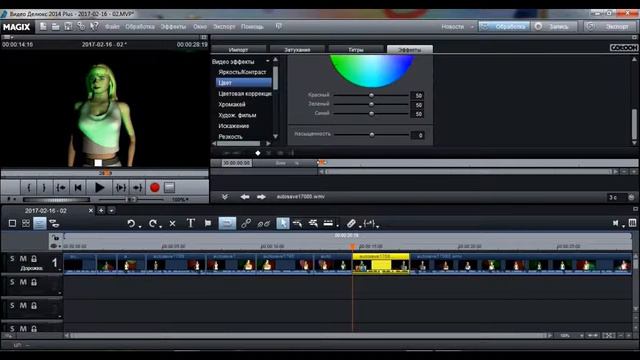The height and width of the screenshot is (360, 640).
Task: Set keyframe with the diamond icon
Action: click(258, 153)
